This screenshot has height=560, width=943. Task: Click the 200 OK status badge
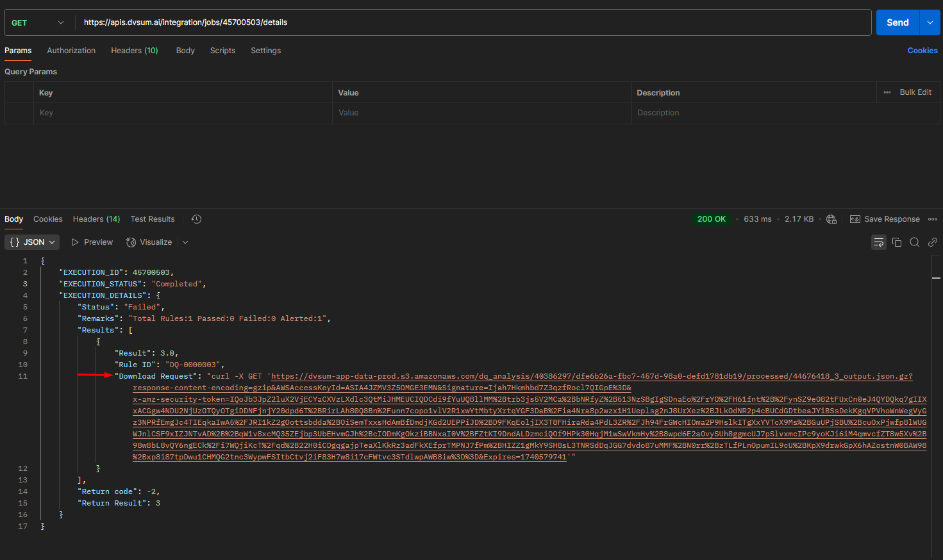pos(712,219)
